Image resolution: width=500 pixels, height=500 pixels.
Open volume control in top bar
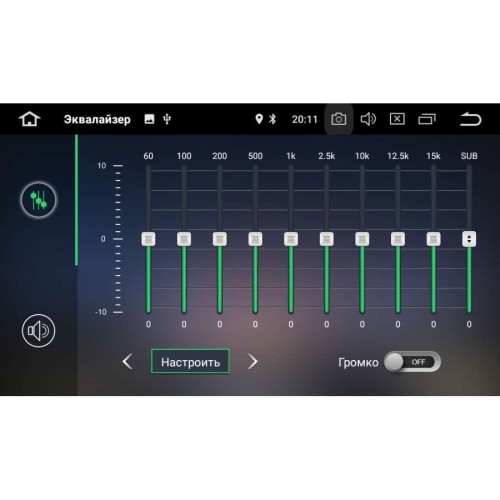(368, 119)
